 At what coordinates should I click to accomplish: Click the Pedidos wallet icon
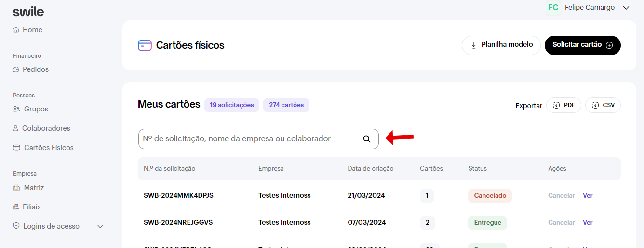click(x=16, y=69)
